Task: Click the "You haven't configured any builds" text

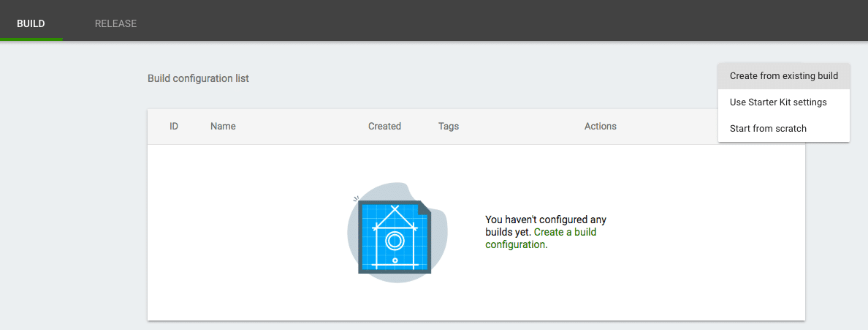Action: coord(546,220)
